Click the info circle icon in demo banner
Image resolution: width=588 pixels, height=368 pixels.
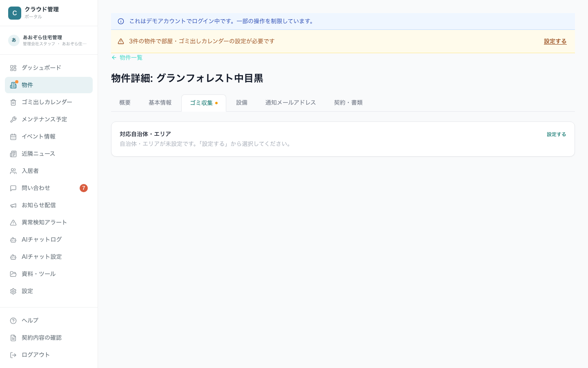(x=121, y=21)
